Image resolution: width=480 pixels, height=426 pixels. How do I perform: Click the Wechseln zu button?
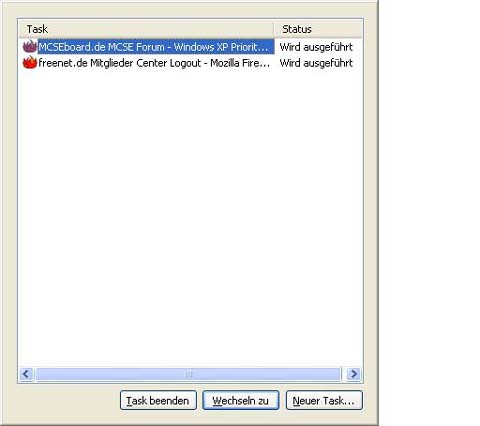pos(240,400)
